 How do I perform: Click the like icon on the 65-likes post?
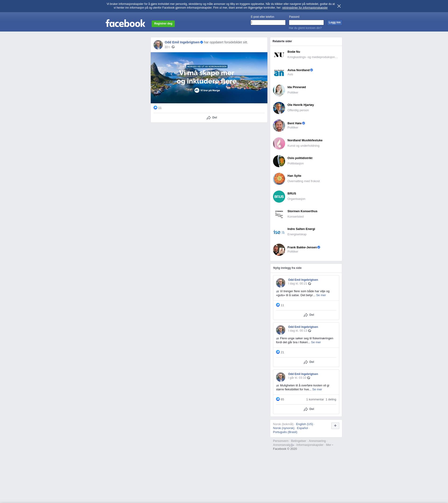point(278,399)
